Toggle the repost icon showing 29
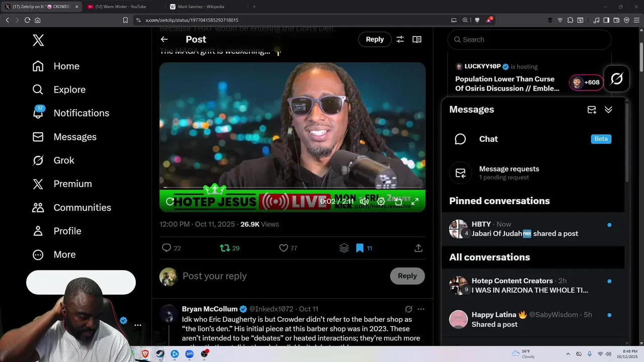 230,248
